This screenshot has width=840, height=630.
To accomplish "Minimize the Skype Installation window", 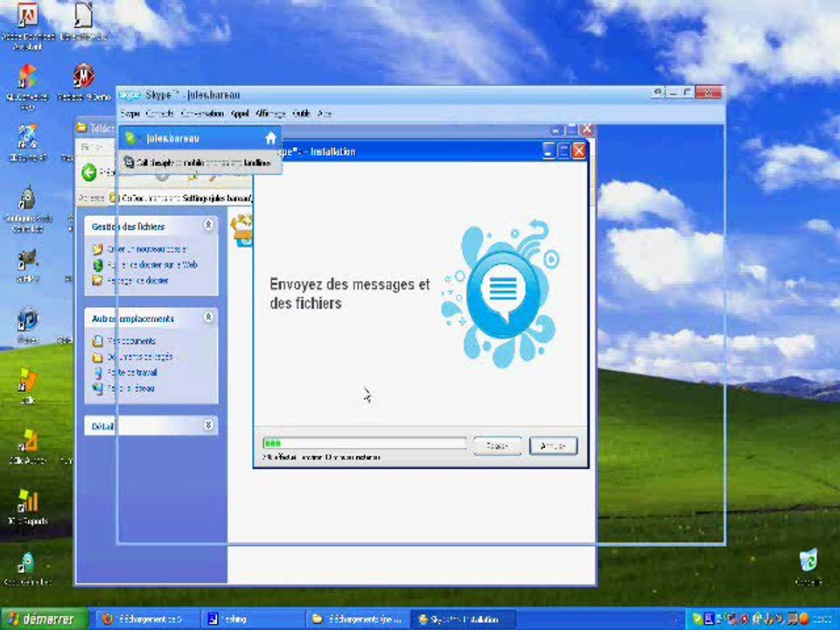I will (x=549, y=151).
